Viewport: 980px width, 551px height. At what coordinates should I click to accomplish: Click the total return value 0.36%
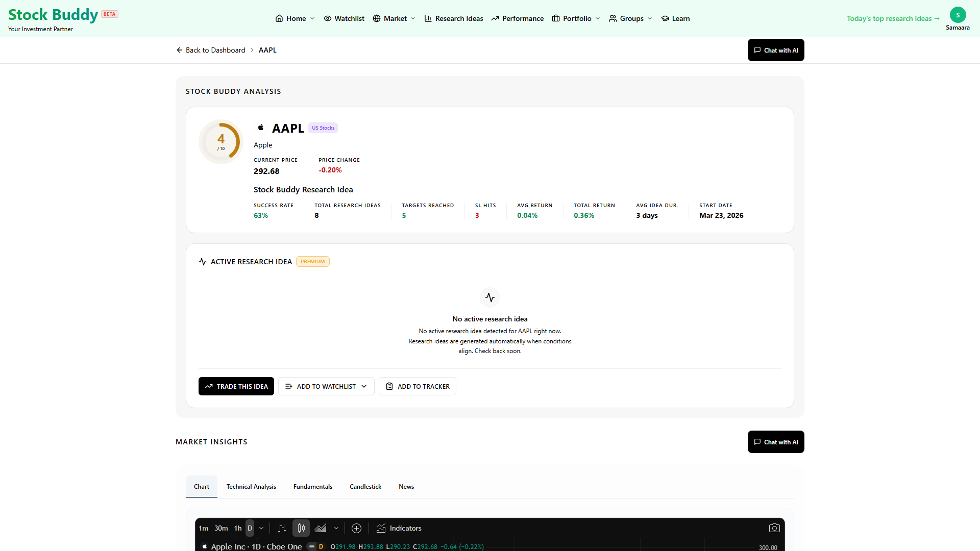pyautogui.click(x=584, y=215)
